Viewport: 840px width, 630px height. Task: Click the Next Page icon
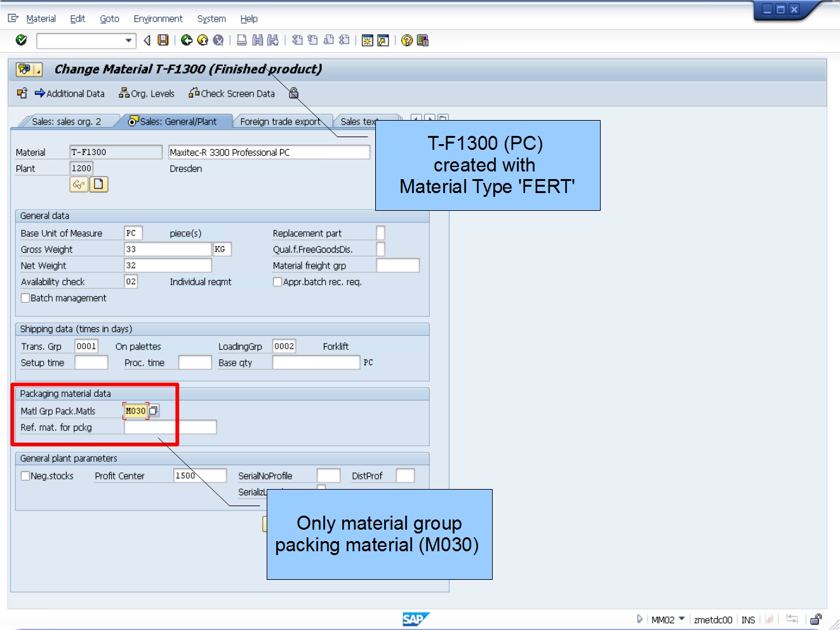click(328, 40)
